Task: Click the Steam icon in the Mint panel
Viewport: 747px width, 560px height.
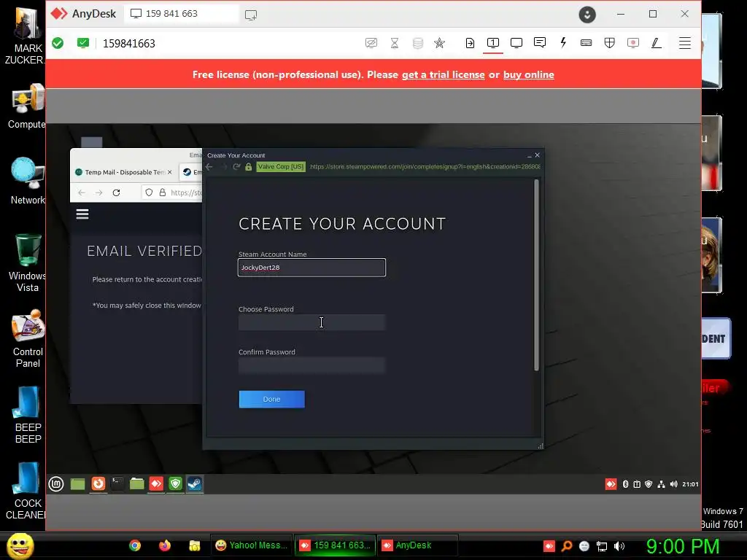Action: click(195, 484)
